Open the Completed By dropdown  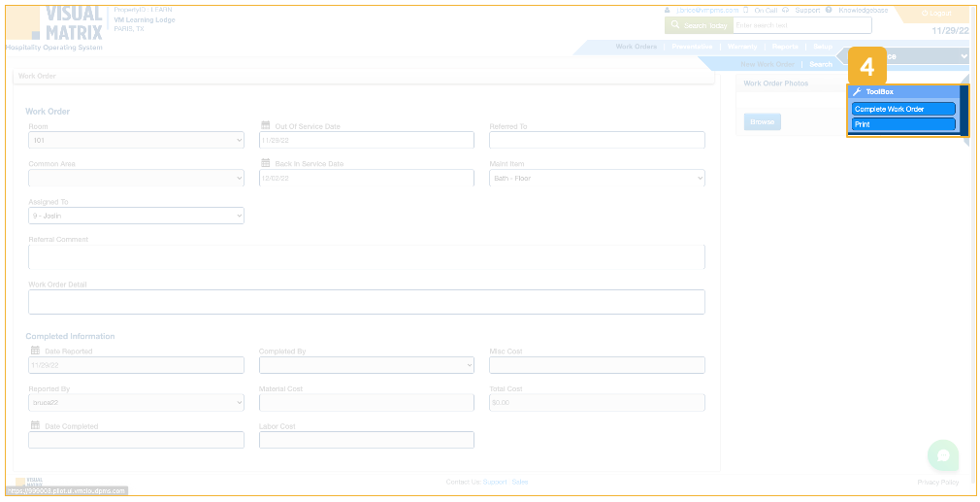(x=366, y=366)
